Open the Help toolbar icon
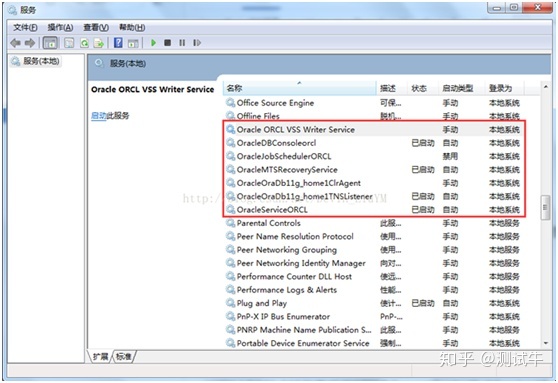This screenshot has width=558, height=383. pos(118,43)
